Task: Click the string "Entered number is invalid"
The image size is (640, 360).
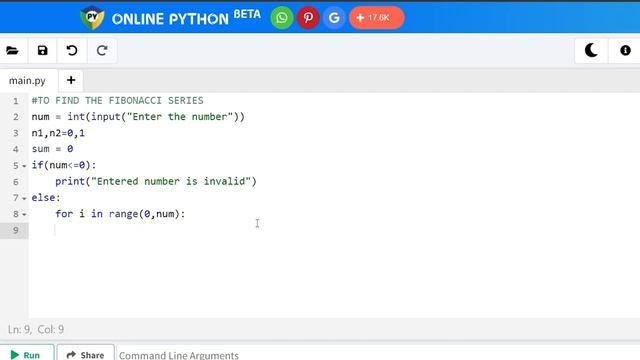Action: tap(171, 181)
